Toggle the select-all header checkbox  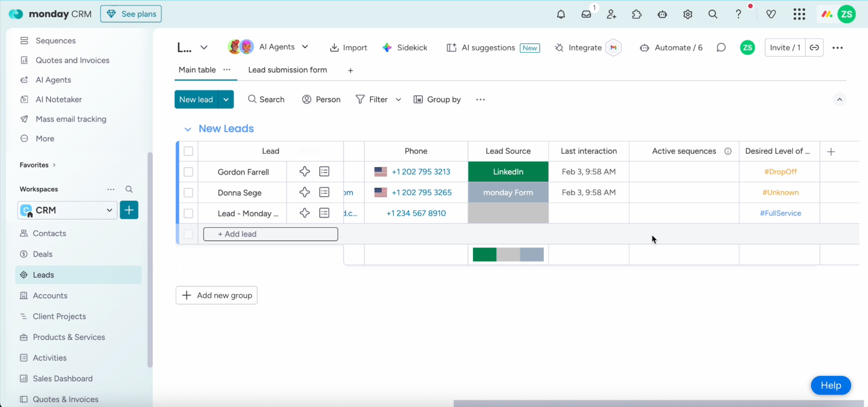pos(188,151)
